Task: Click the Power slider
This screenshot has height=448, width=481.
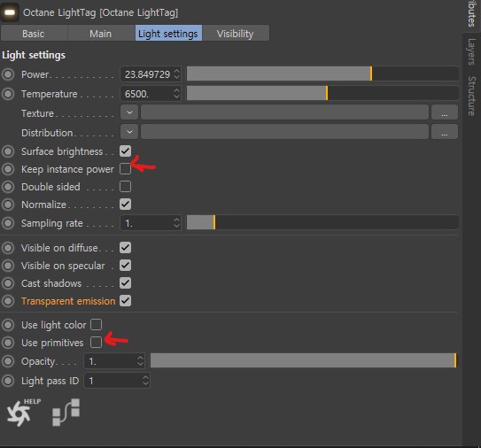Action: coord(322,73)
